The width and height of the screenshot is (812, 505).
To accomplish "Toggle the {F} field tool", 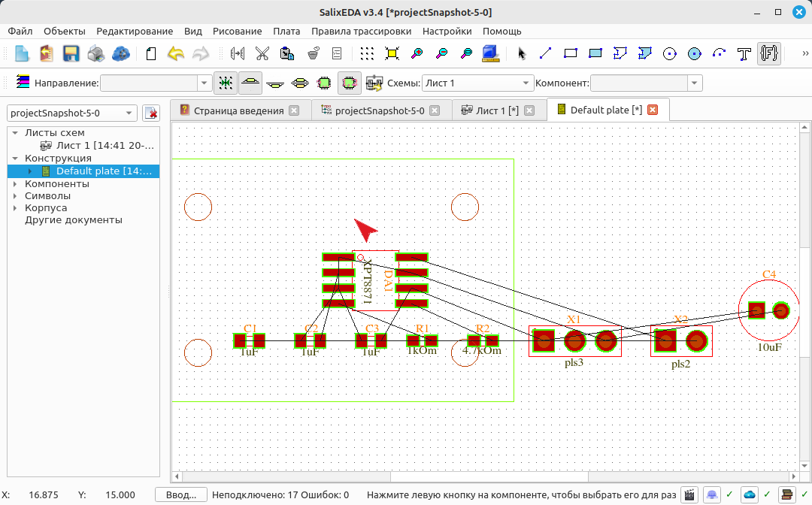I will click(x=769, y=53).
